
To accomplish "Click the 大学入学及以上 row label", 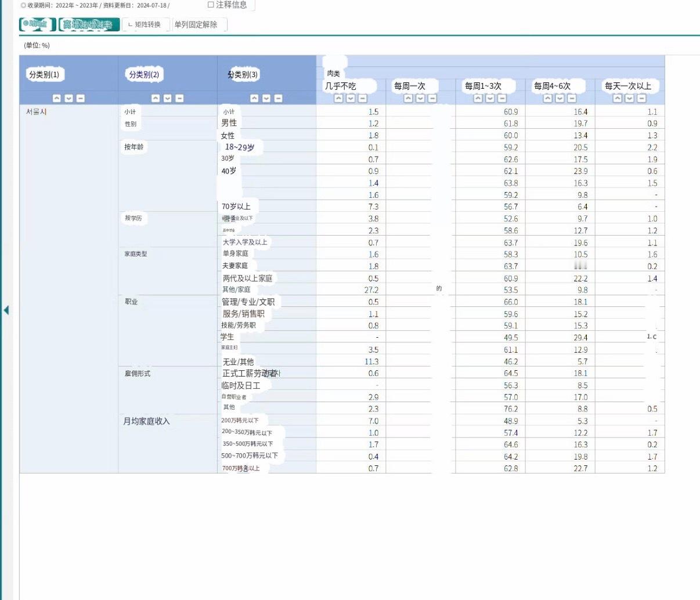I will (x=245, y=242).
